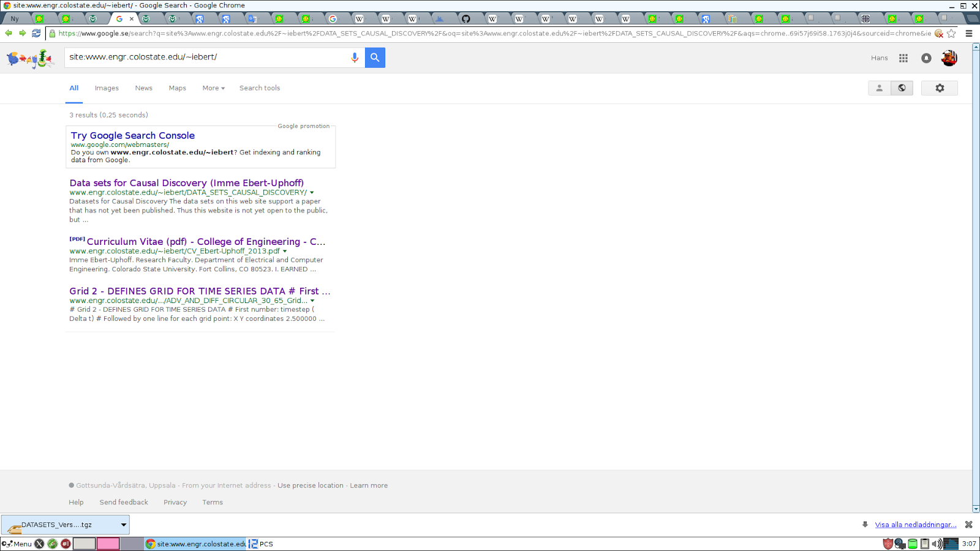Switch to Images results
The image size is (980, 551).
tap(107, 88)
